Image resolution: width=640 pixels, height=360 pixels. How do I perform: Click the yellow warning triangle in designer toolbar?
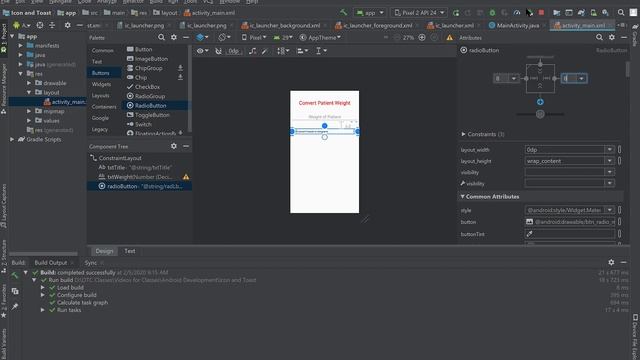click(x=449, y=38)
